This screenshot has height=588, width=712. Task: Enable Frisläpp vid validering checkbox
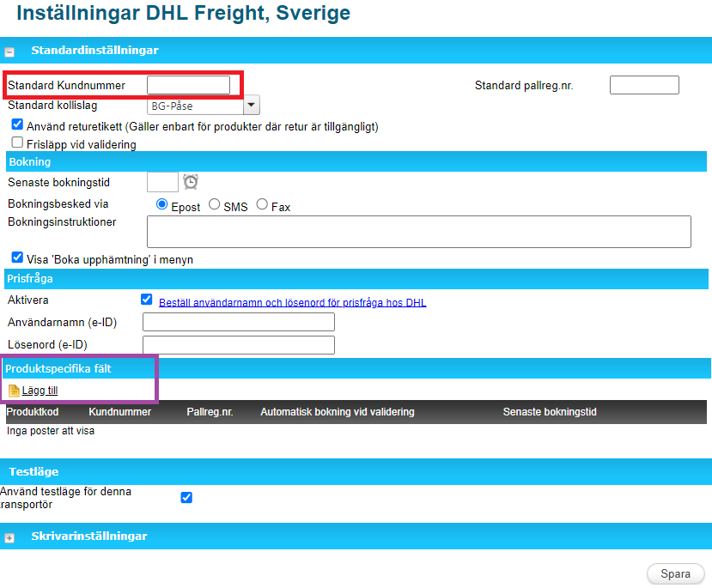point(17,143)
